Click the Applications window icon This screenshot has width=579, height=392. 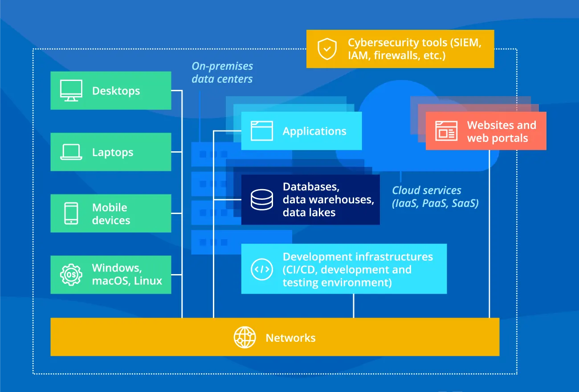click(261, 131)
